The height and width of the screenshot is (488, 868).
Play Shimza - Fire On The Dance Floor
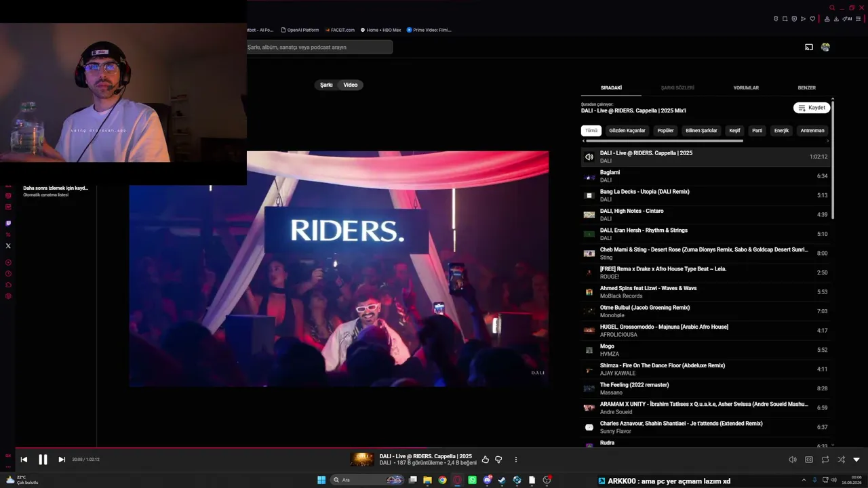pos(705,369)
